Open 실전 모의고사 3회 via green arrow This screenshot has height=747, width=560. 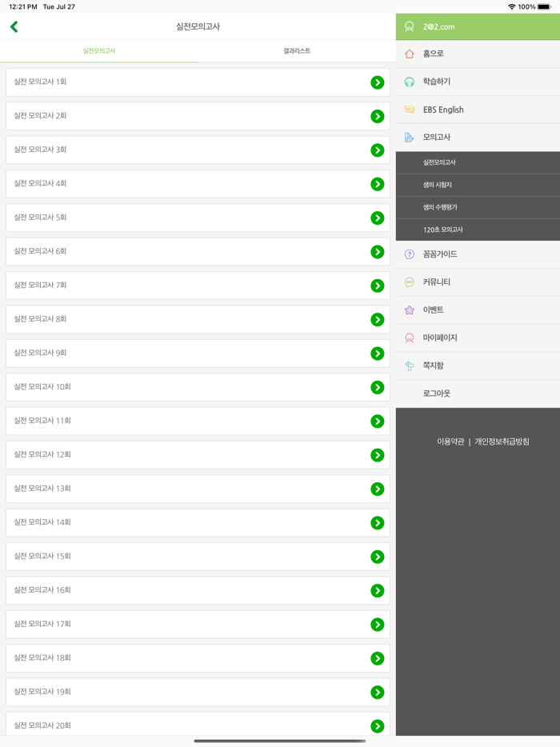point(378,150)
